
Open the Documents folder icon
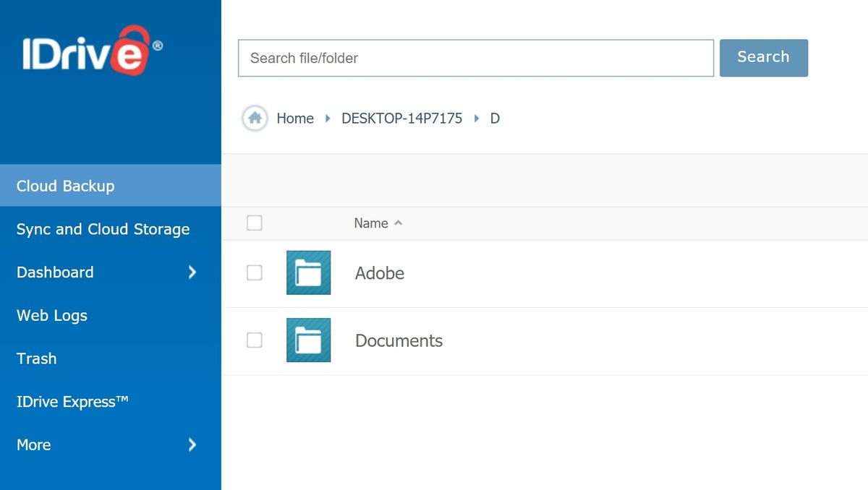pyautogui.click(x=308, y=340)
